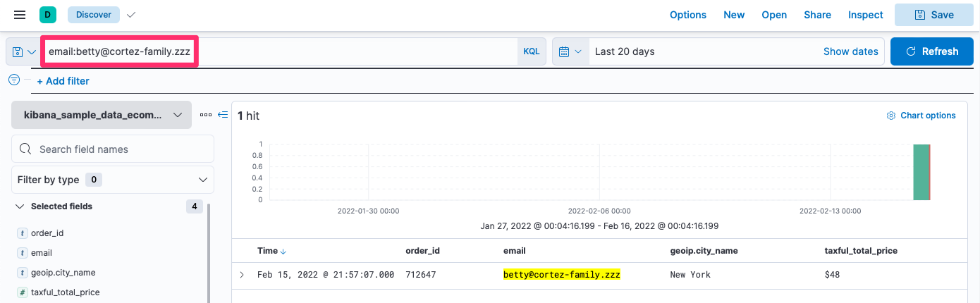Open index pattern options dots icon

click(205, 115)
